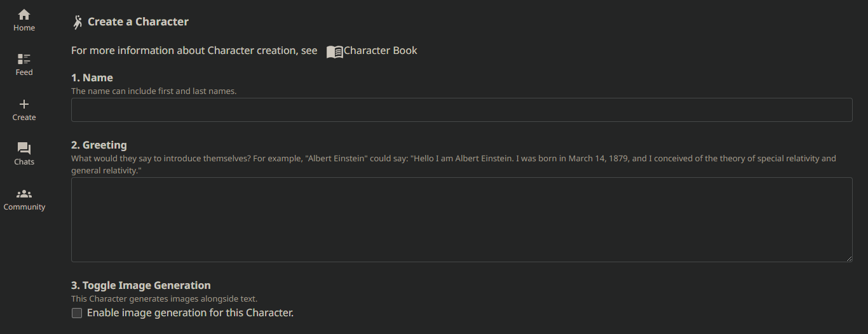Image resolution: width=868 pixels, height=334 pixels.
Task: Visit the Community text label
Action: 24,207
